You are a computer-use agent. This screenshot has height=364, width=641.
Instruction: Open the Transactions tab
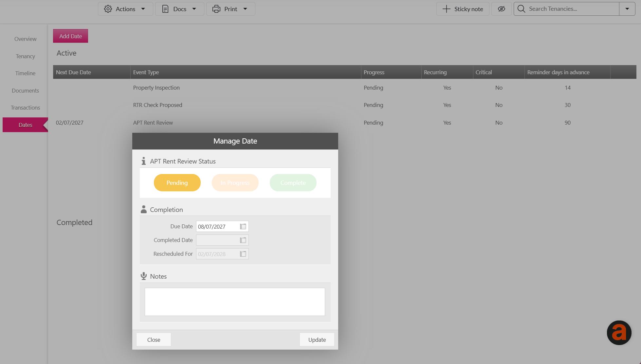[x=25, y=108]
